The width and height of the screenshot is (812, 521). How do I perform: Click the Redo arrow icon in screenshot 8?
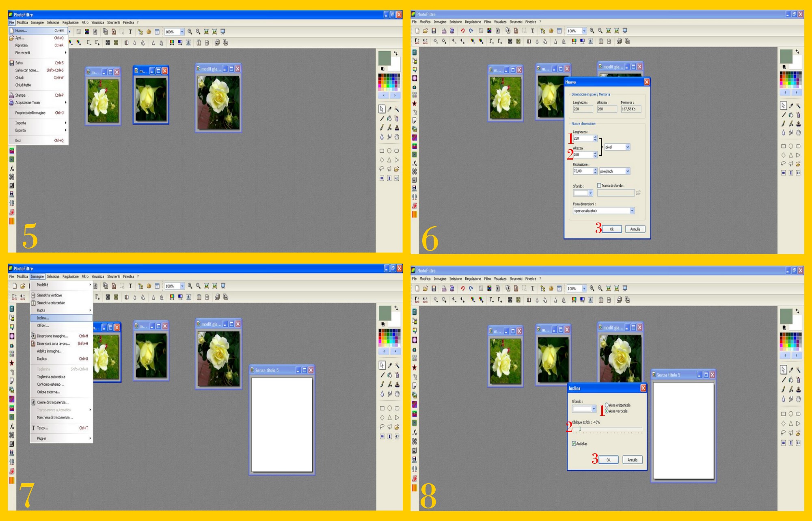tap(471, 288)
